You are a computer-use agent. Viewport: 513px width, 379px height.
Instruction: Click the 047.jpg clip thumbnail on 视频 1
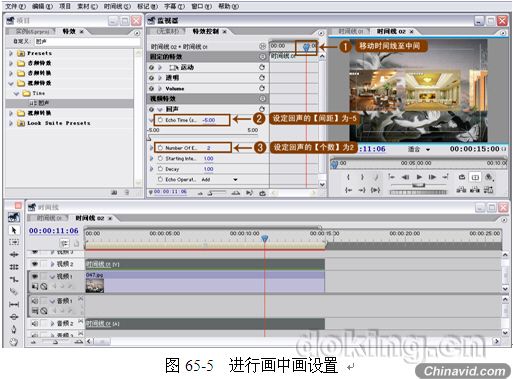point(95,286)
